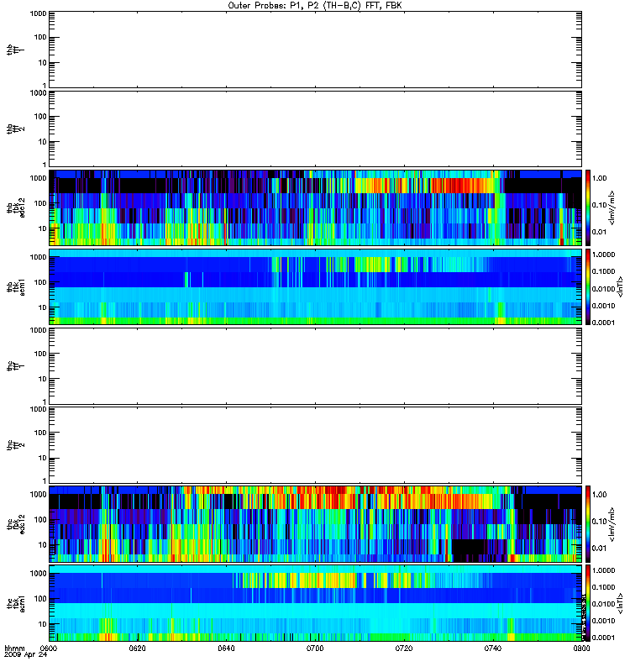
Task: Click the 'thc fbk scm1' y-axis label
Action: pos(15,603)
